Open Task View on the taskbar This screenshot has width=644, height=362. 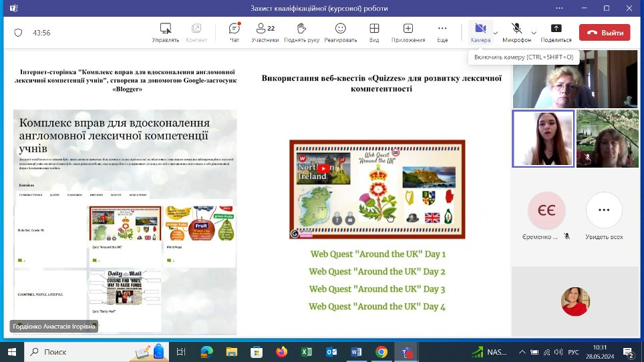click(x=181, y=352)
